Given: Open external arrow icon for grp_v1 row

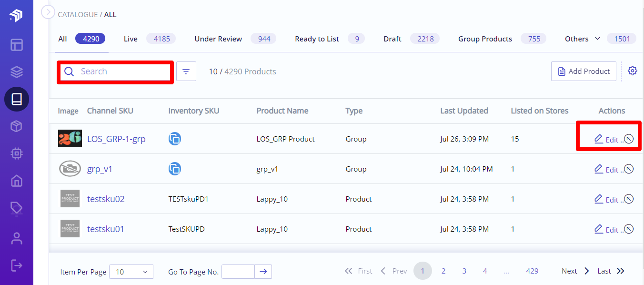Looking at the screenshot, I should (x=629, y=169).
